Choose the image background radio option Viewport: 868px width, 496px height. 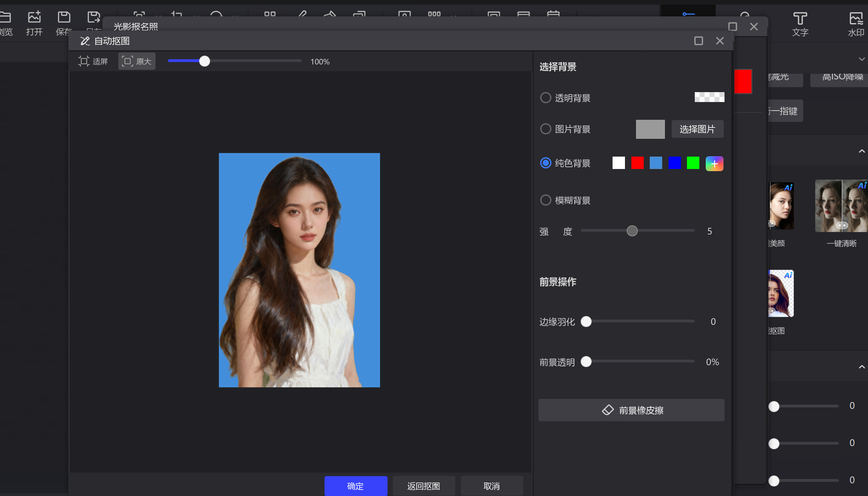(545, 129)
